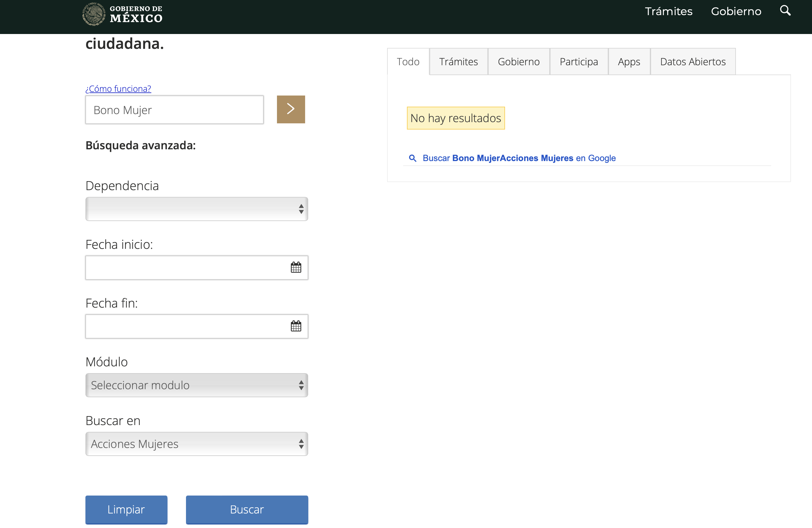Screen dimensions: 812x528
Task: Select the Datos Abiertos tab
Action: (x=693, y=62)
